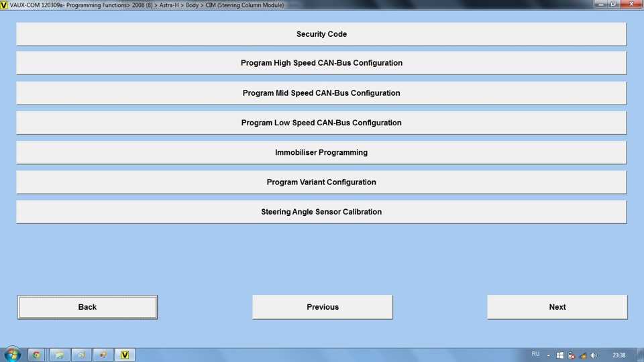
Task: Click the volume speaker tray icon
Action: pyautogui.click(x=594, y=355)
